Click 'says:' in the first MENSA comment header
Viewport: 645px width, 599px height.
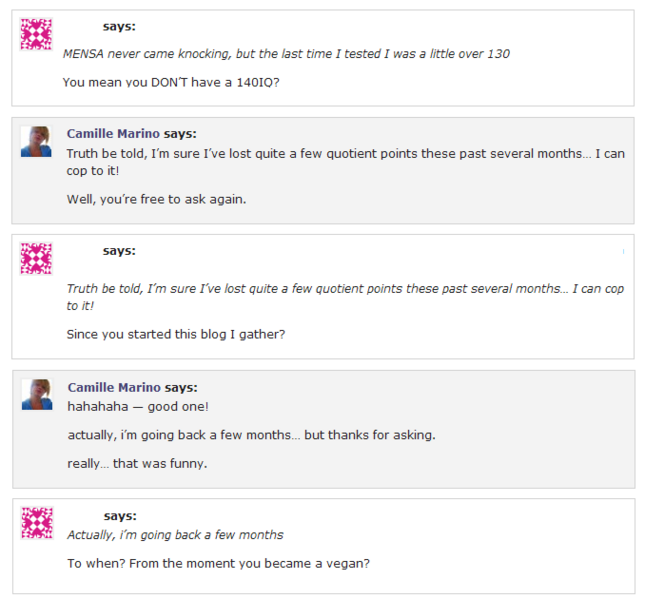tap(119, 26)
